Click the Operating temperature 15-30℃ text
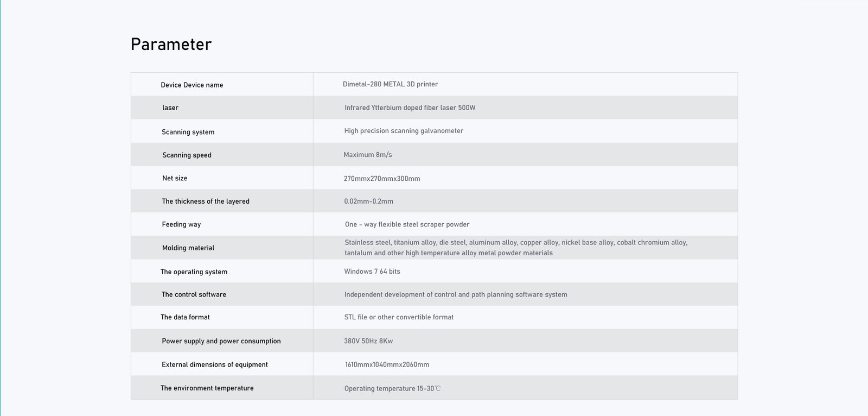The width and height of the screenshot is (868, 416). click(392, 389)
